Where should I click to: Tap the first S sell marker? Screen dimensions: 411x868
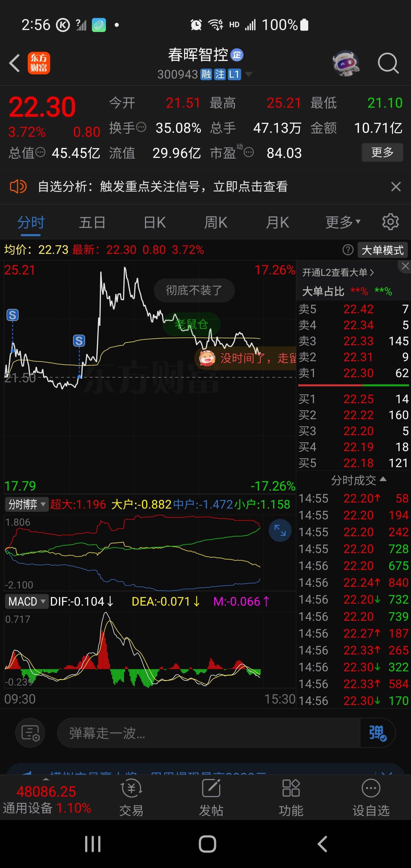[x=13, y=315]
